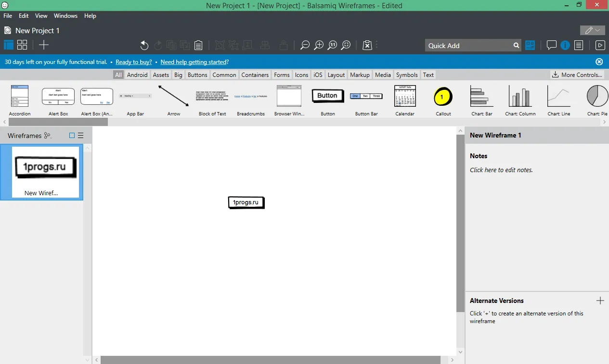Open the pencil skin dropdown
609x364 pixels.
coord(592,30)
